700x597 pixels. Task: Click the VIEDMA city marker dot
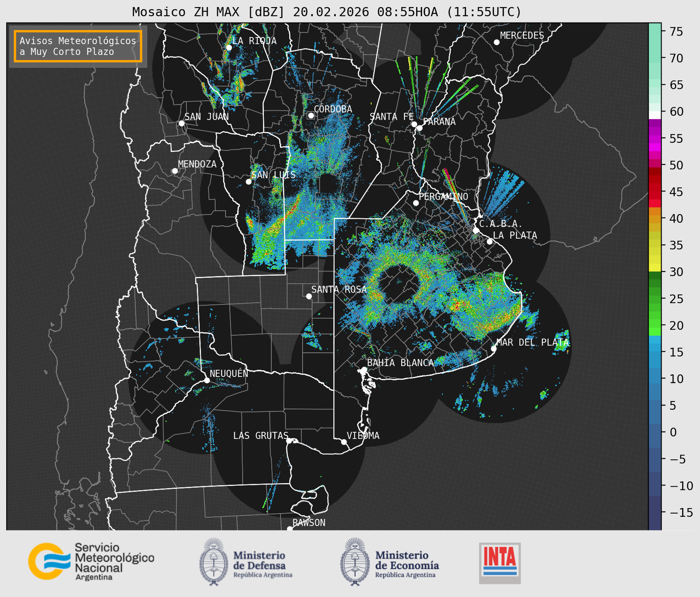[x=344, y=442]
